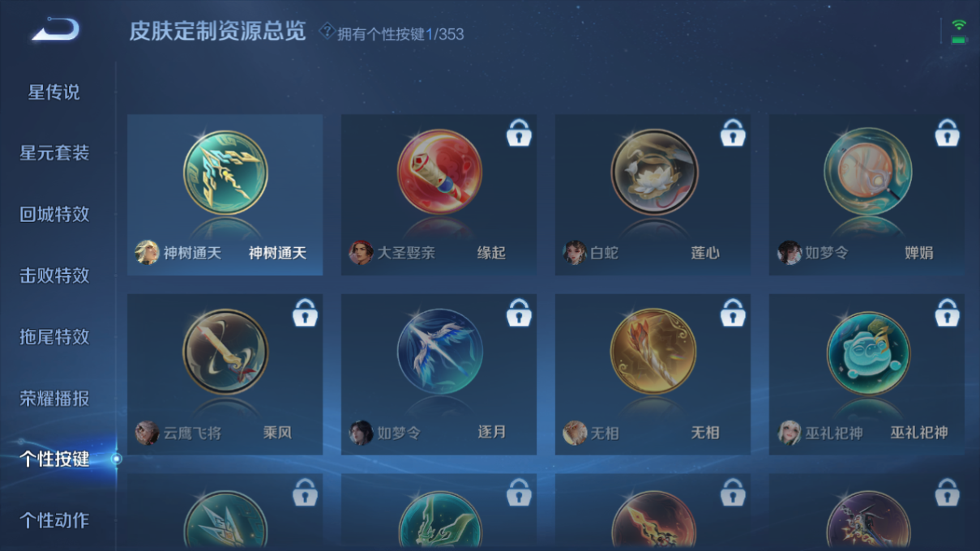
Task: Select the teal 巫礼祀神 creature emblem
Action: (867, 352)
